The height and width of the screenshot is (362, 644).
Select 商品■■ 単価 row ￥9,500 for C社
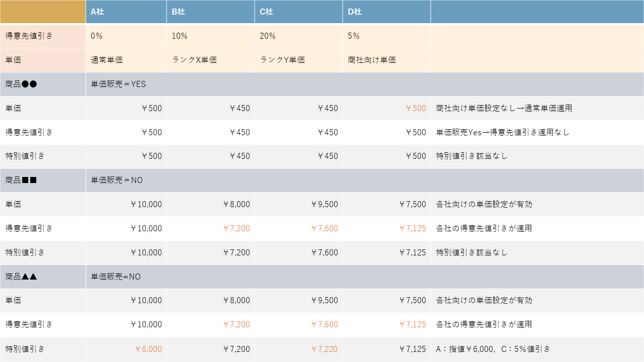pos(298,204)
